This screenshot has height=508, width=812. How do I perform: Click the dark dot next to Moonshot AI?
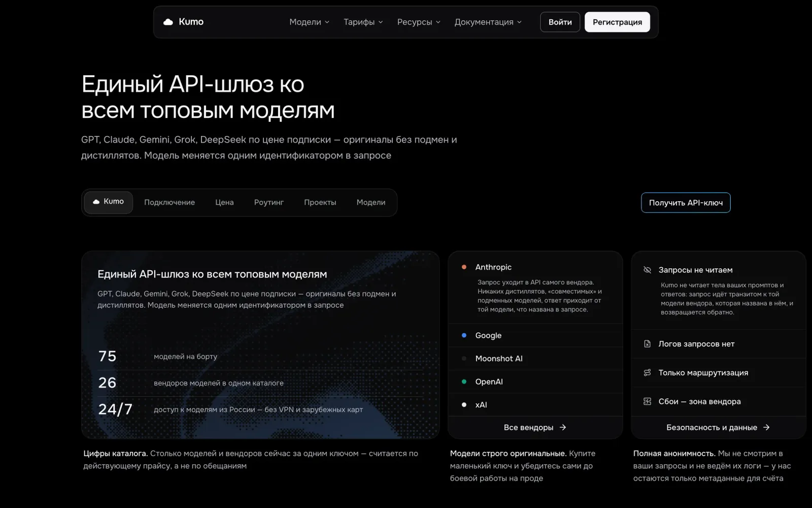(464, 359)
